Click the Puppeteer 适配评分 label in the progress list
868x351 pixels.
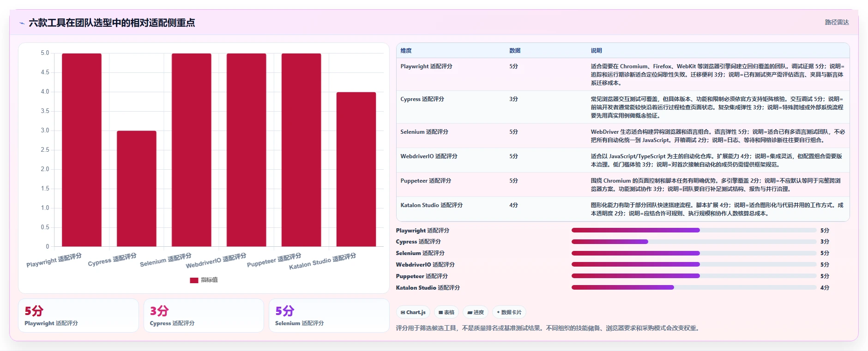[x=422, y=276]
